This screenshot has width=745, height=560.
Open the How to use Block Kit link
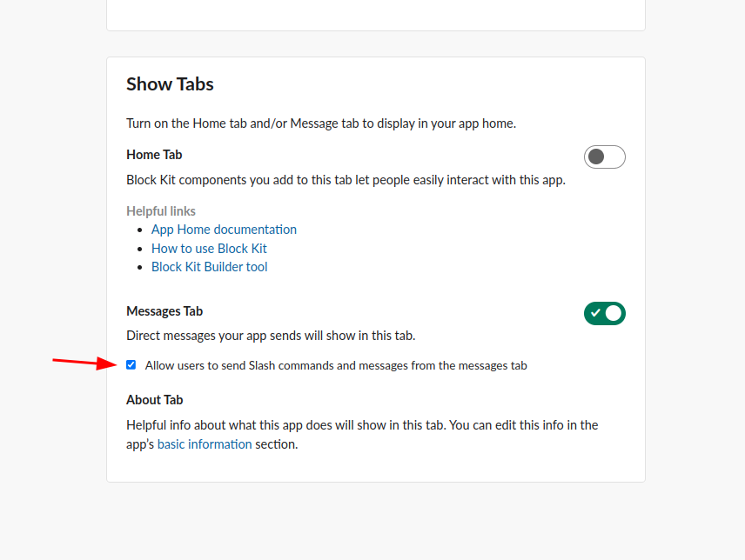point(209,249)
